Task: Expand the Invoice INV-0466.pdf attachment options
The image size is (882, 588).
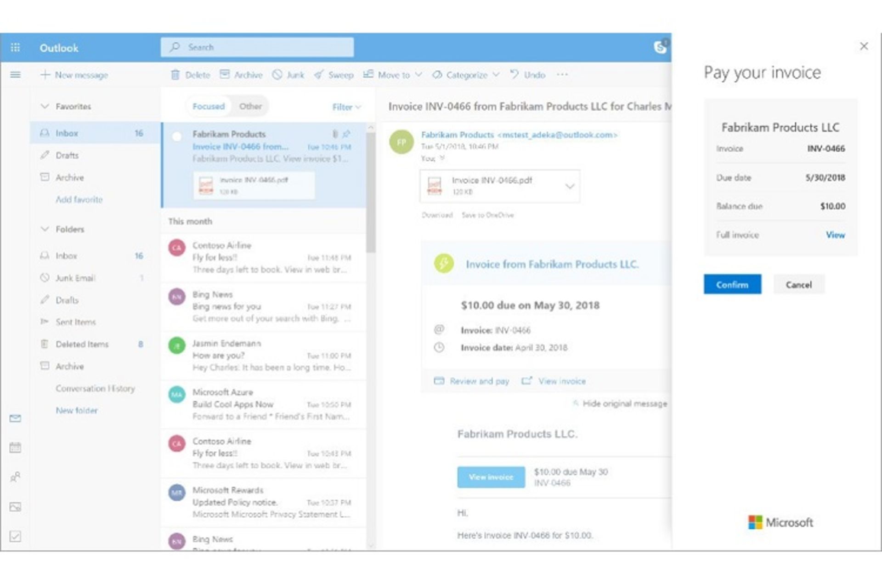Action: 570,187
